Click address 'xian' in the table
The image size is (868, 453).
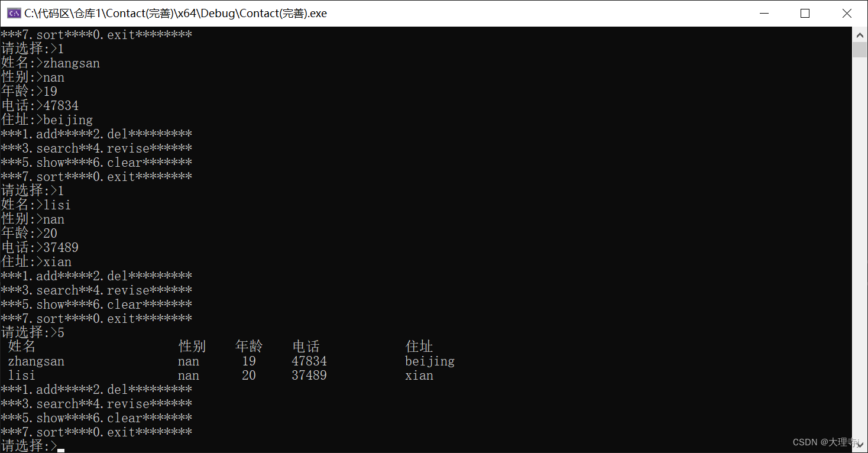pos(419,376)
